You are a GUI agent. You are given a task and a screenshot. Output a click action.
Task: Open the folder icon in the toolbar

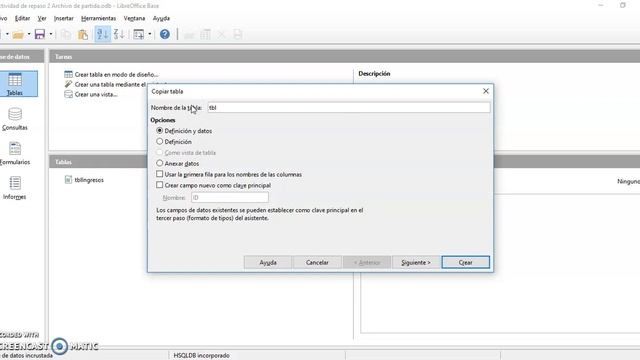(x=18, y=35)
